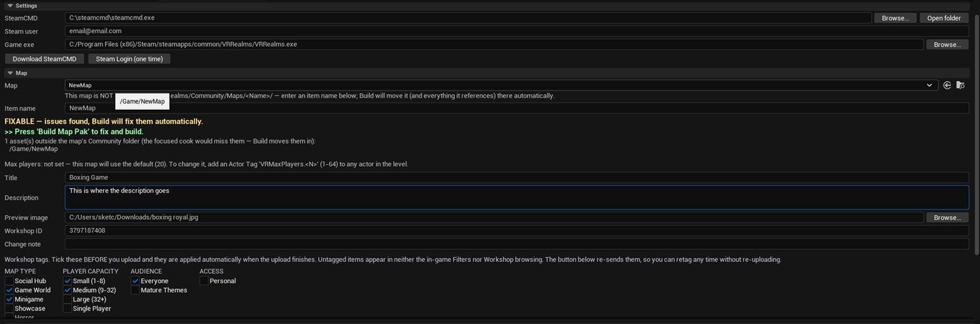This screenshot has height=324, width=980.
Task: Click the MAP TYPE heading
Action: point(20,271)
